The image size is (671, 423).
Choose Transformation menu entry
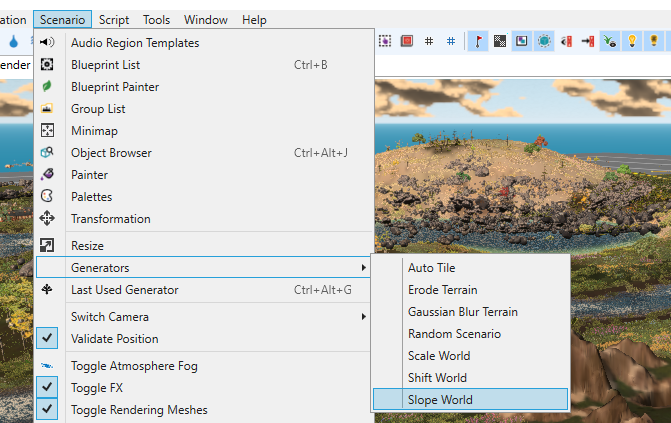tap(203, 219)
